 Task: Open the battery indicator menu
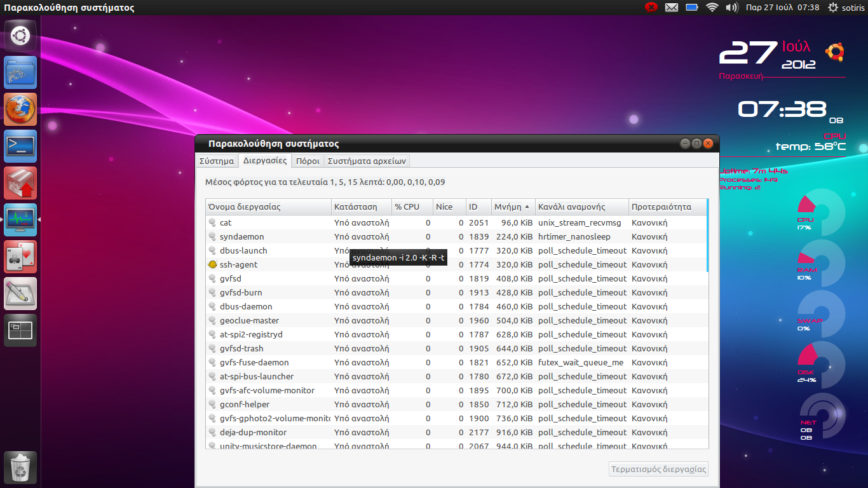(692, 8)
